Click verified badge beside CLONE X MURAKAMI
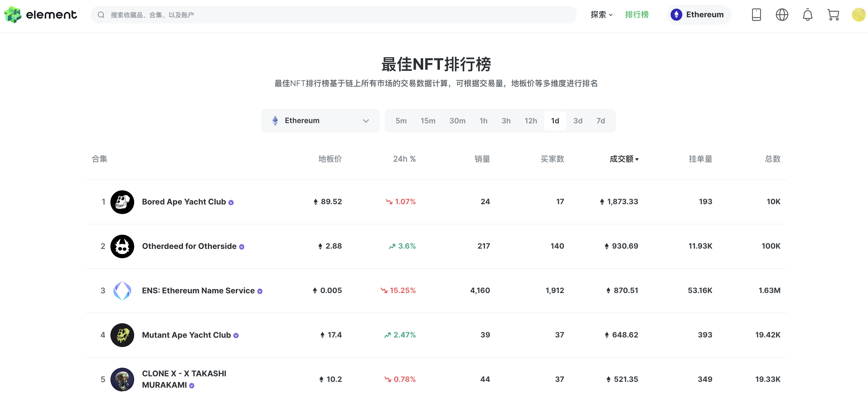This screenshot has height=401, width=868. (192, 386)
